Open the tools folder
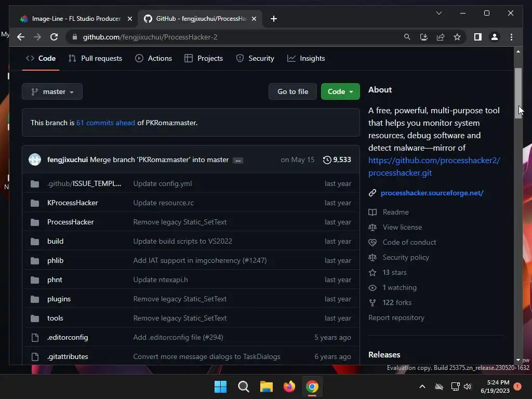Viewport: 532px width, 399px height. click(x=55, y=318)
